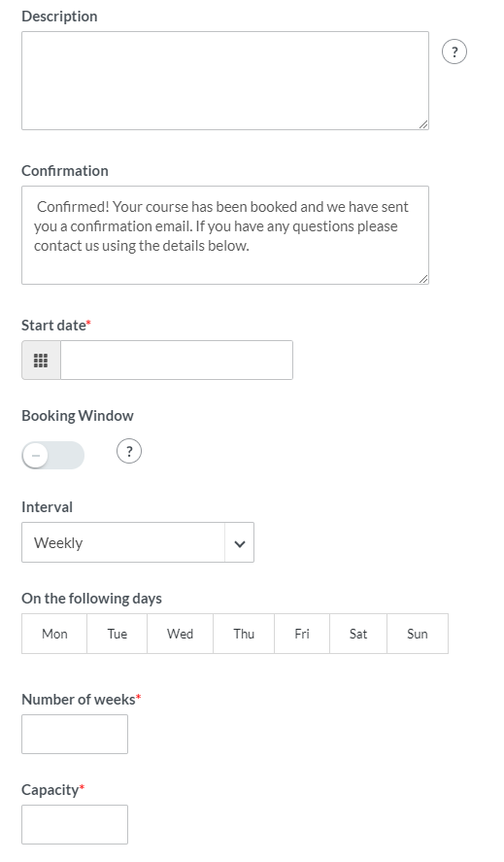This screenshot has height=862, width=504.
Task: Pick Fri from the weekdays row
Action: pyautogui.click(x=302, y=634)
